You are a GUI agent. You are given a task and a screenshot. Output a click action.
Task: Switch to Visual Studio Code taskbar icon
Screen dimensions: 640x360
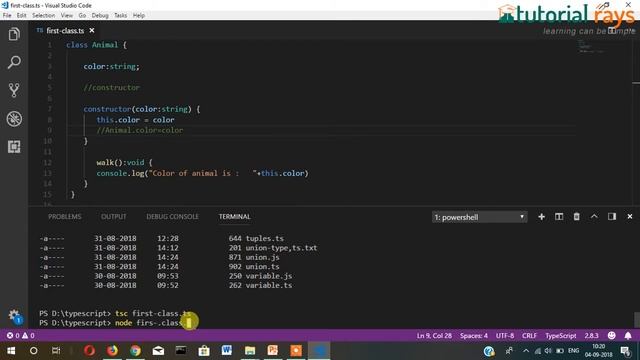click(x=319, y=351)
